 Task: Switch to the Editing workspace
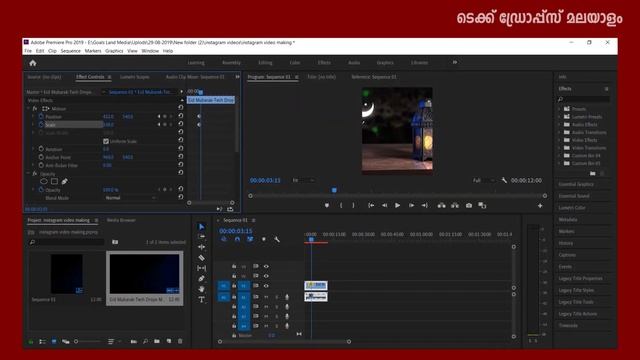pos(265,63)
